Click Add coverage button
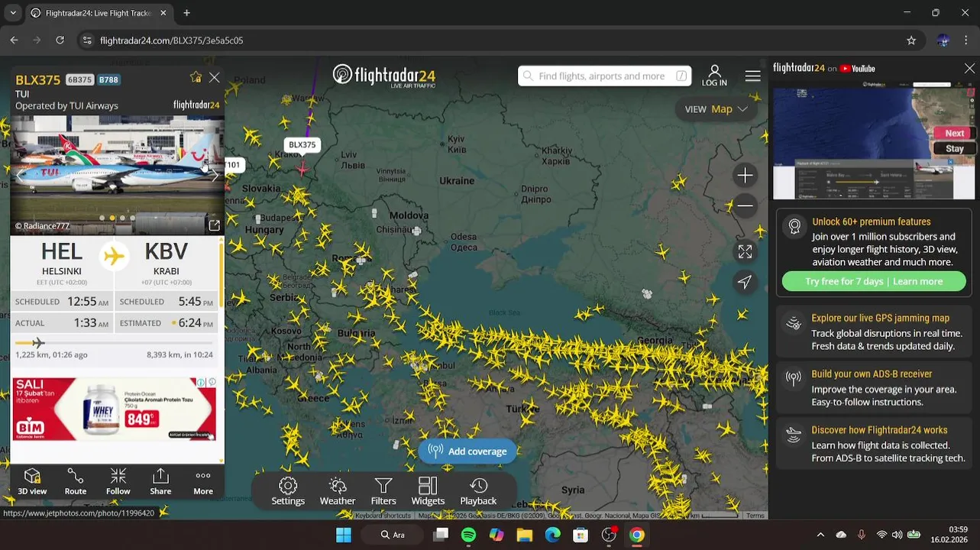980x550 pixels. tap(467, 451)
